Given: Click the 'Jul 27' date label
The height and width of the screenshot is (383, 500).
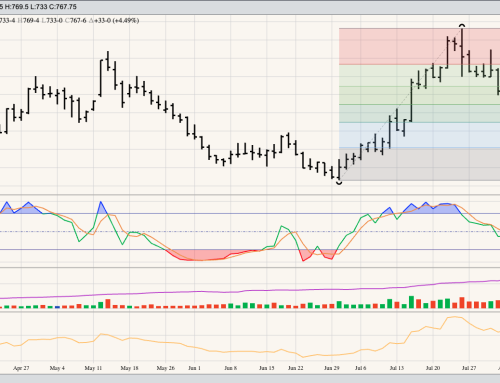Looking at the screenshot, I should (x=469, y=368).
